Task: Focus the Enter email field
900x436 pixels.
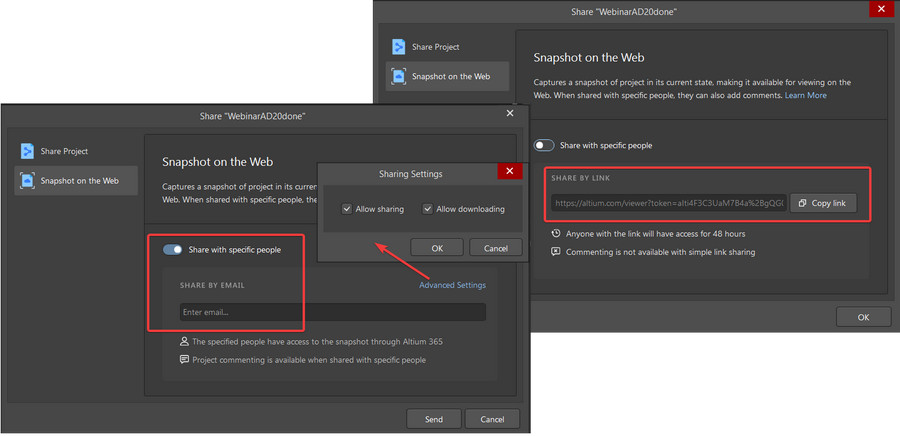Action: click(333, 312)
